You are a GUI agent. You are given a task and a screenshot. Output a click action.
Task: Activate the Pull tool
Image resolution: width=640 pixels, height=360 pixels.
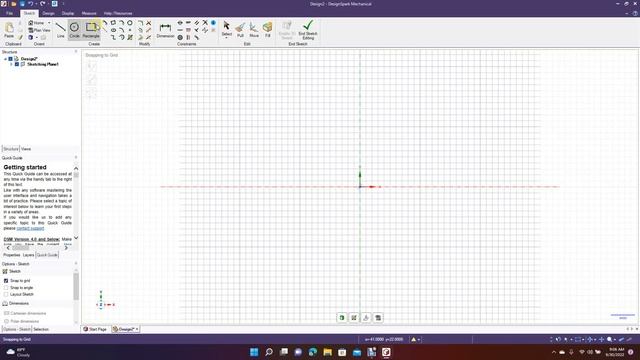[240, 30]
